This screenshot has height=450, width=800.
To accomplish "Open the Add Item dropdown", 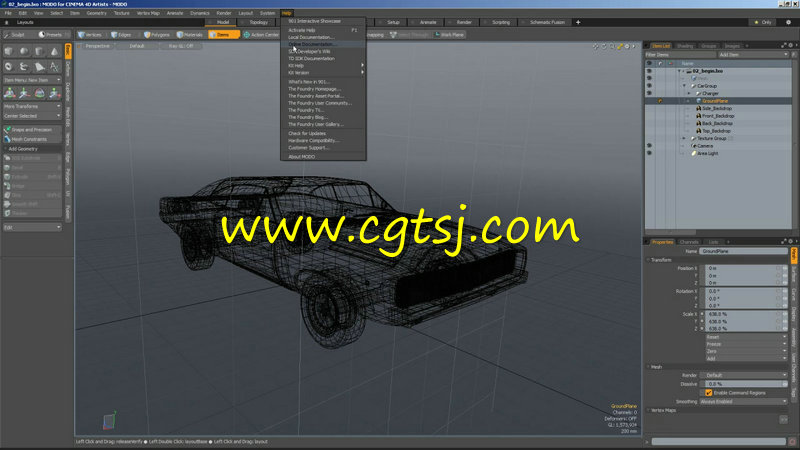I will [753, 55].
